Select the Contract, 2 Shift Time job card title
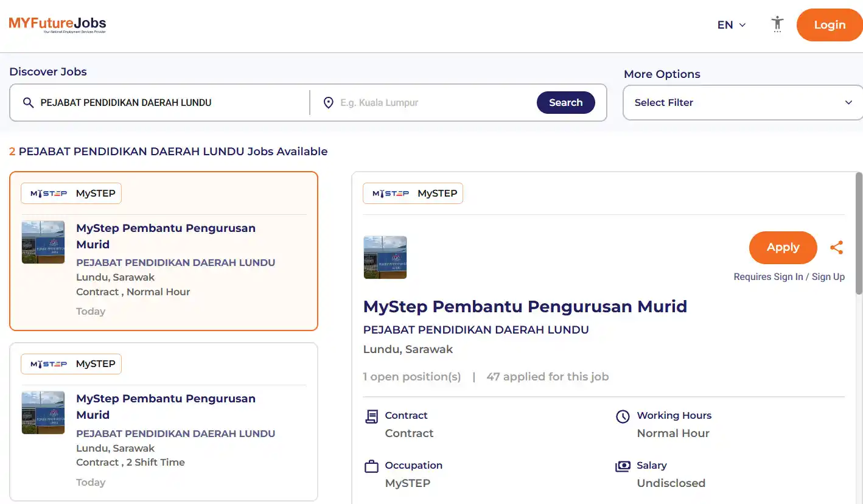The image size is (863, 504). click(166, 407)
